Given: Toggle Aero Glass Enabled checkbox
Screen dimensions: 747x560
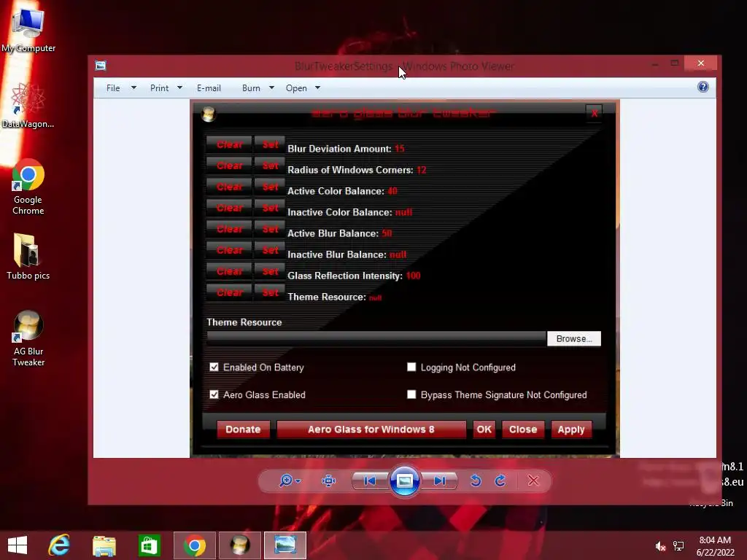Looking at the screenshot, I should (214, 394).
